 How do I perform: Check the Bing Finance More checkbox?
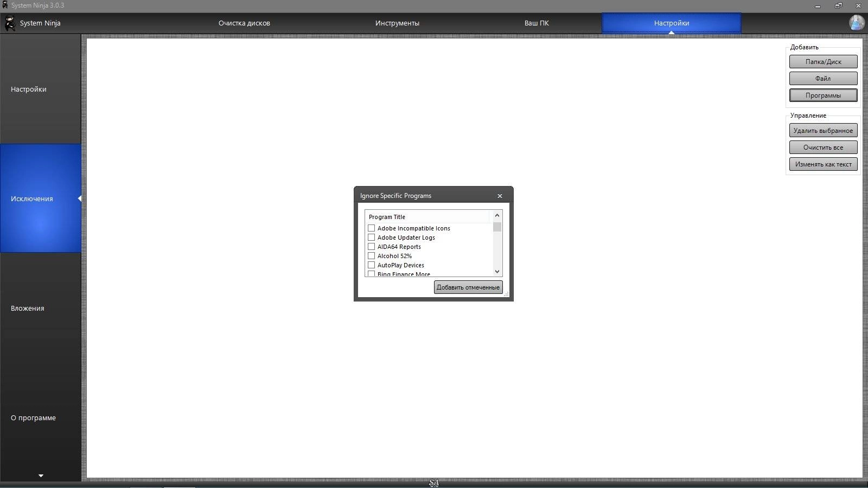(x=372, y=274)
